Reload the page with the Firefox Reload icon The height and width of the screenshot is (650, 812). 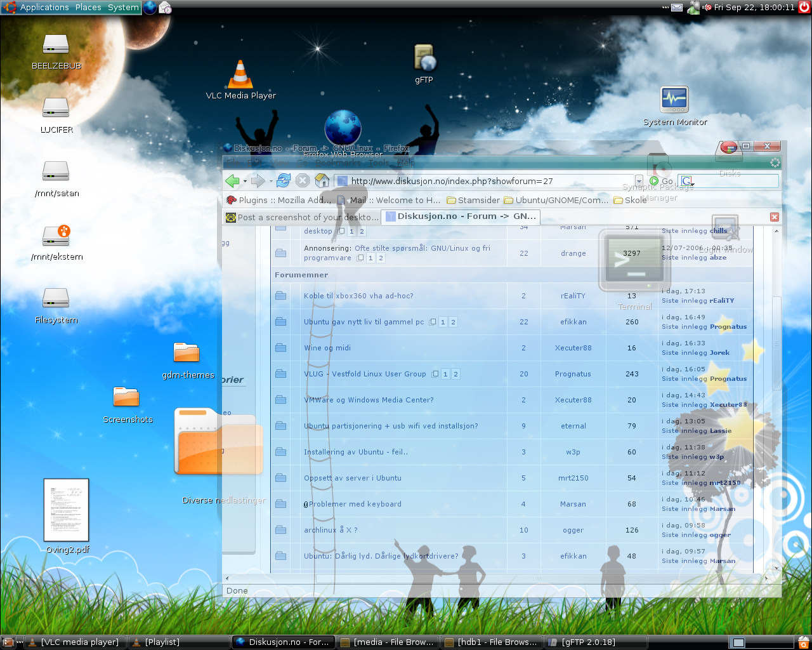[x=283, y=180]
